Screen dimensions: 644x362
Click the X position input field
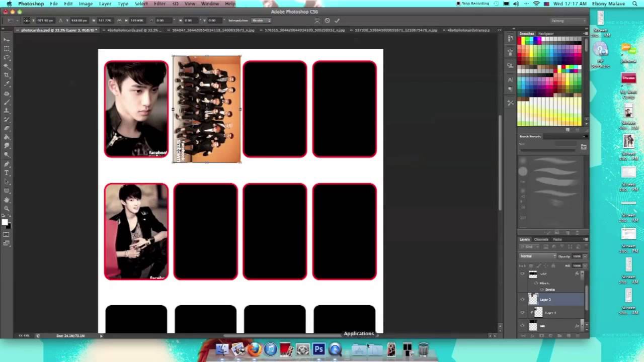[x=45, y=21]
